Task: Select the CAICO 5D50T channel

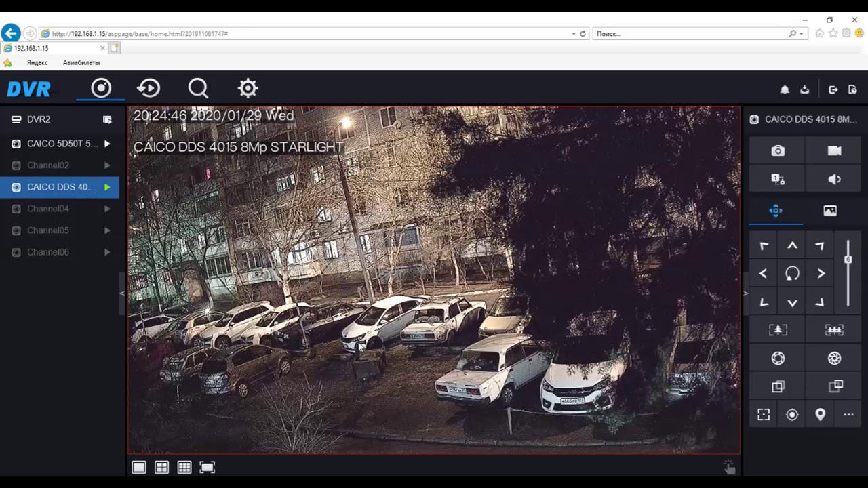Action: point(62,144)
